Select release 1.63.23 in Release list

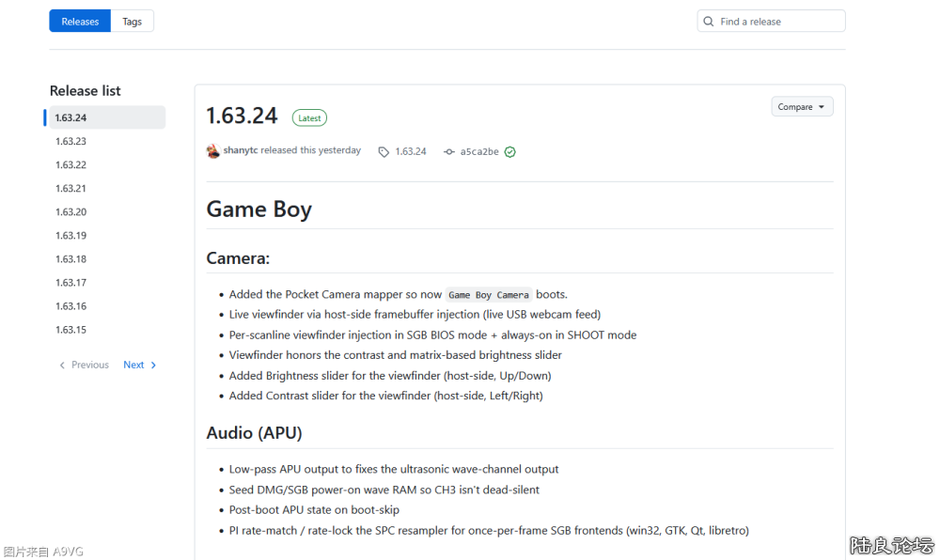(70, 141)
